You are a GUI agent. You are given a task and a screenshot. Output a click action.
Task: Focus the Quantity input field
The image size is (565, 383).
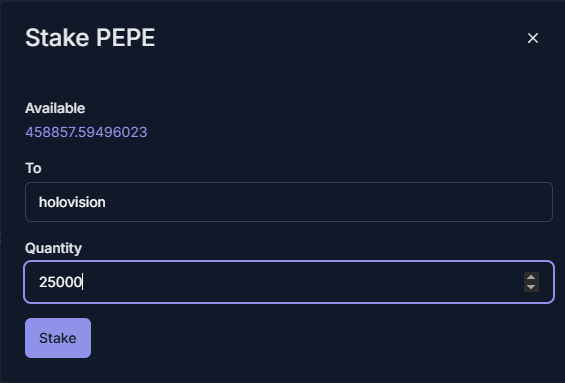[x=289, y=282]
